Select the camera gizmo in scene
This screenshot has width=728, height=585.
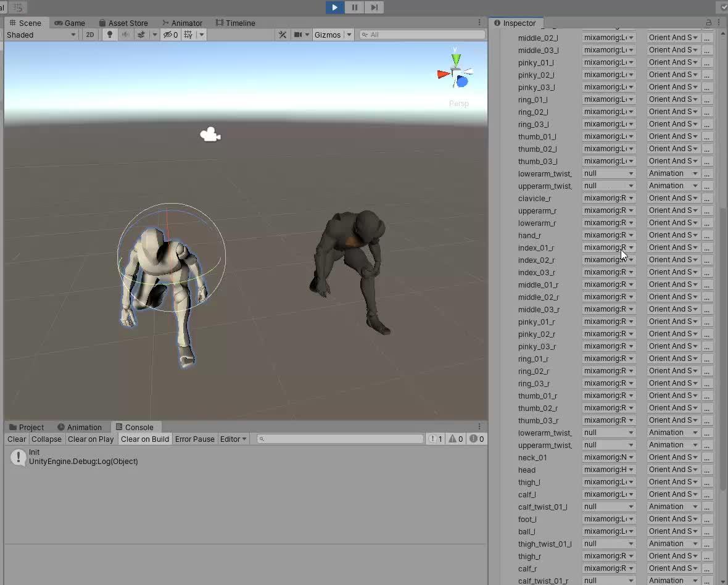210,135
